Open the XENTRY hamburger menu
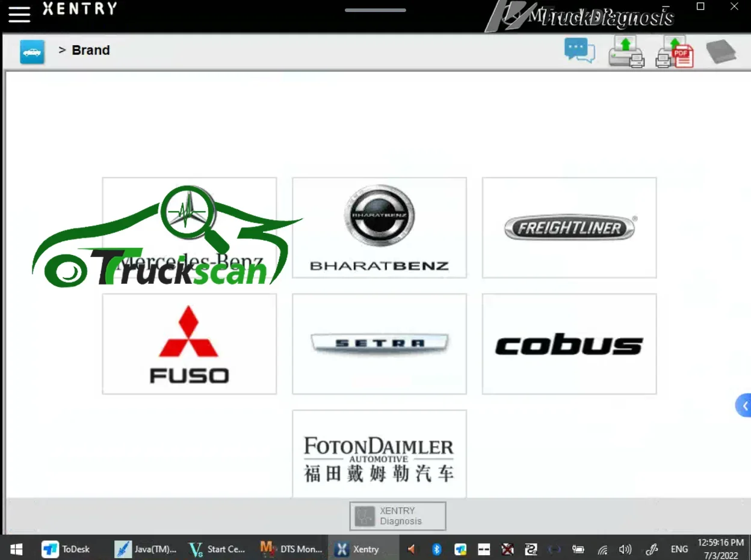 [19, 14]
